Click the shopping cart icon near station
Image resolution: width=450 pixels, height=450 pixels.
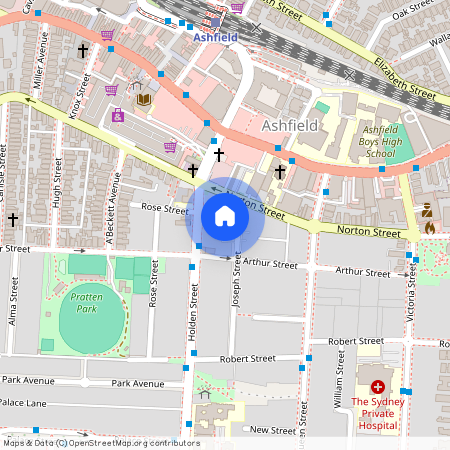pos(237,7)
